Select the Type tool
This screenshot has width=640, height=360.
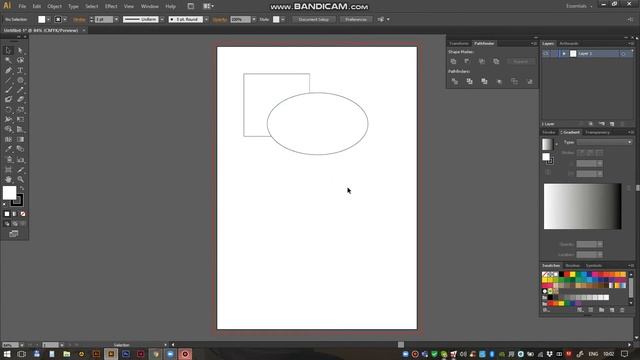point(20,70)
